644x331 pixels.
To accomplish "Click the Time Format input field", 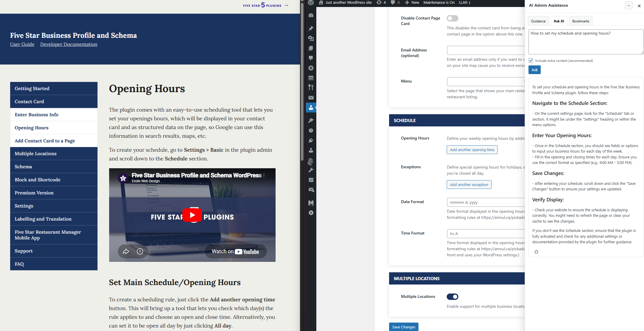I will tap(486, 234).
